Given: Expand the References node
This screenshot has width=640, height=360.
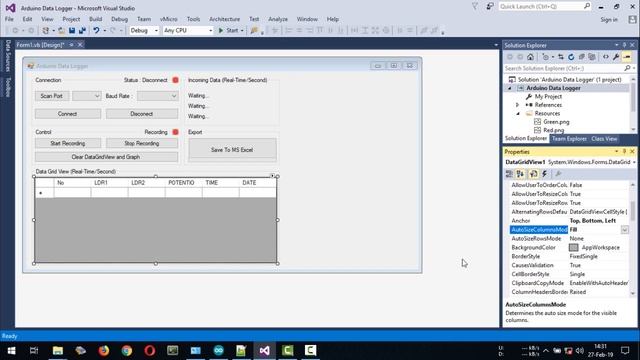Looking at the screenshot, I should coord(518,105).
